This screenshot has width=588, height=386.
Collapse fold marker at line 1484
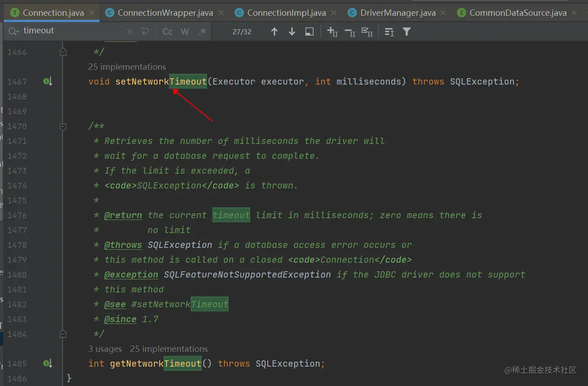click(x=63, y=334)
